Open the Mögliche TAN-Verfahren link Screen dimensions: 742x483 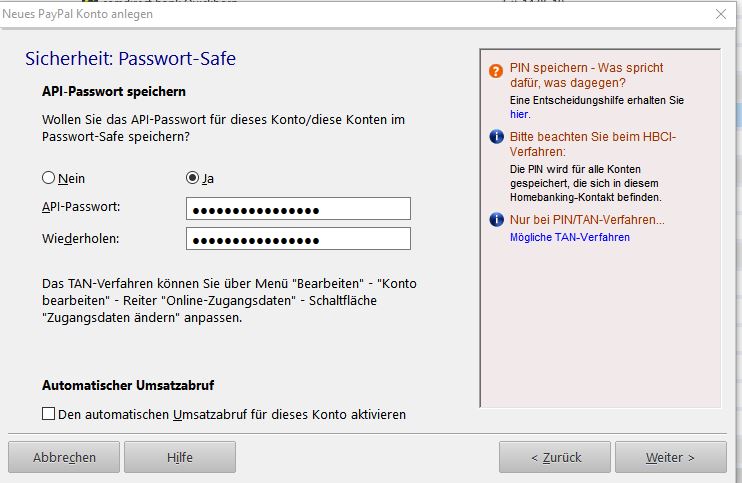coord(569,237)
